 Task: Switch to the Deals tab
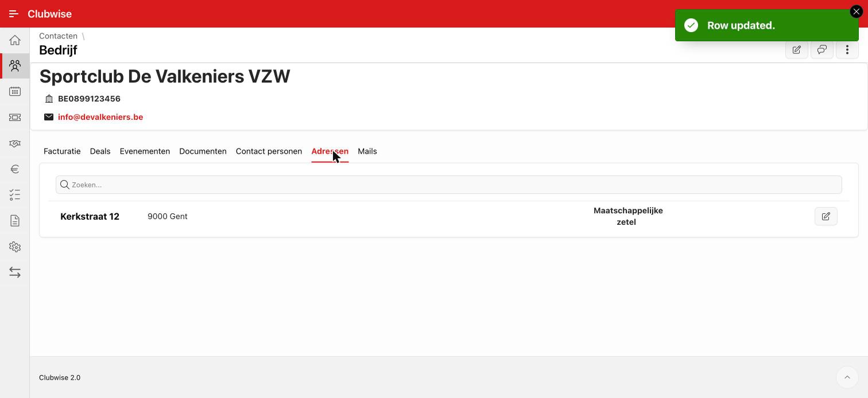pyautogui.click(x=100, y=151)
